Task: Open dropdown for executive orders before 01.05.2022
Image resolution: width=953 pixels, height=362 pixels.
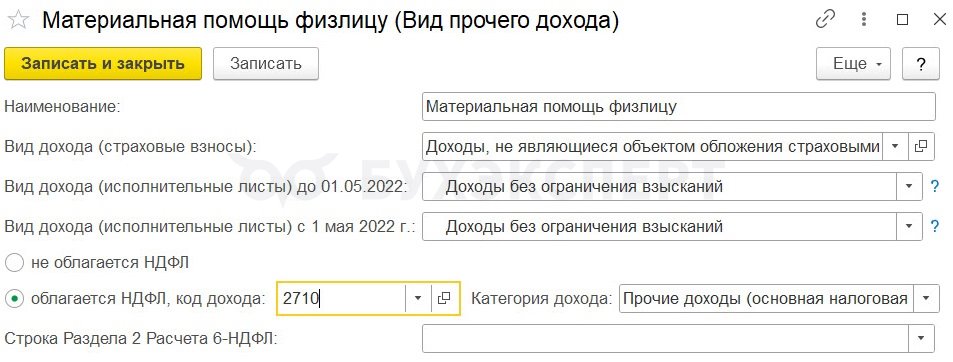Action: 909,186
